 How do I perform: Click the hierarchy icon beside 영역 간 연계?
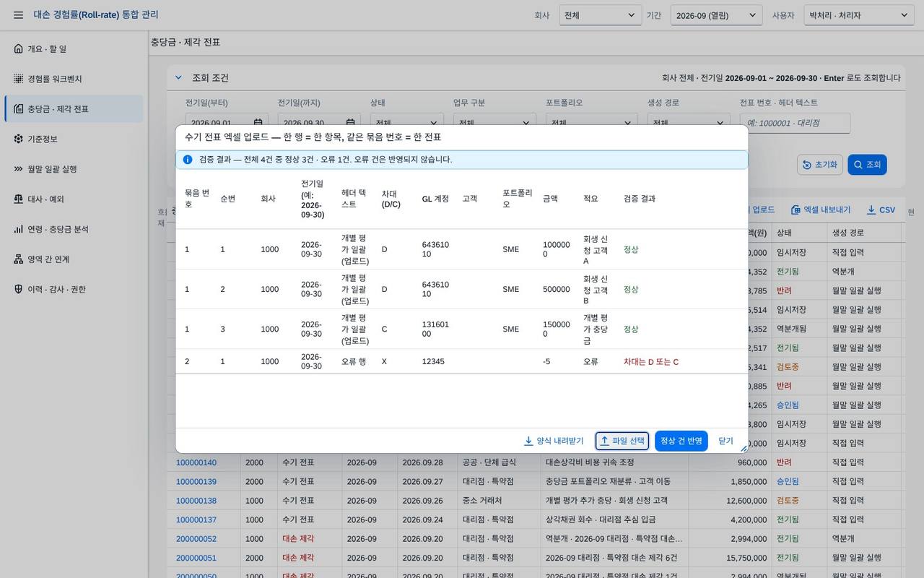point(18,259)
